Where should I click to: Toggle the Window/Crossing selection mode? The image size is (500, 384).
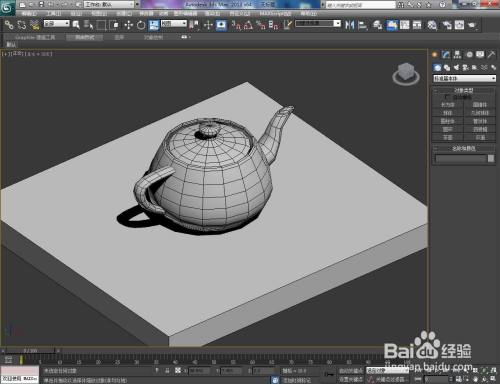(114, 25)
